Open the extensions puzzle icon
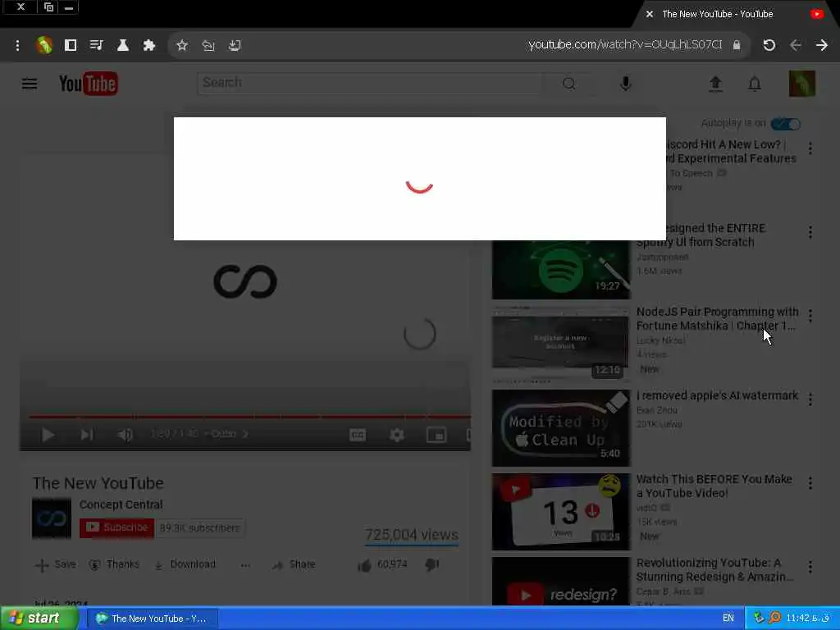The height and width of the screenshot is (630, 840). (x=149, y=45)
